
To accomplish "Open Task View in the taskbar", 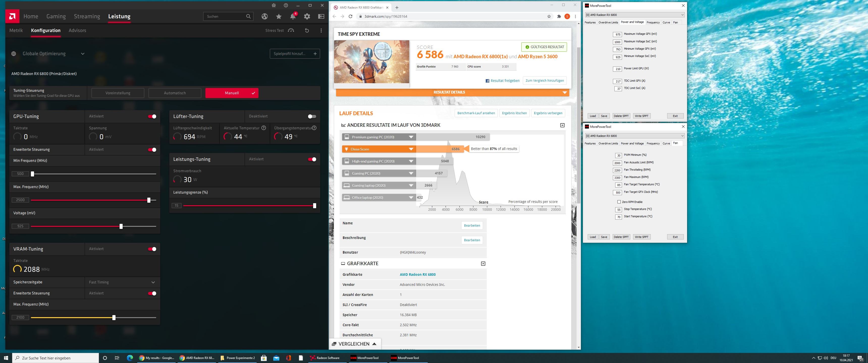I will (x=117, y=358).
